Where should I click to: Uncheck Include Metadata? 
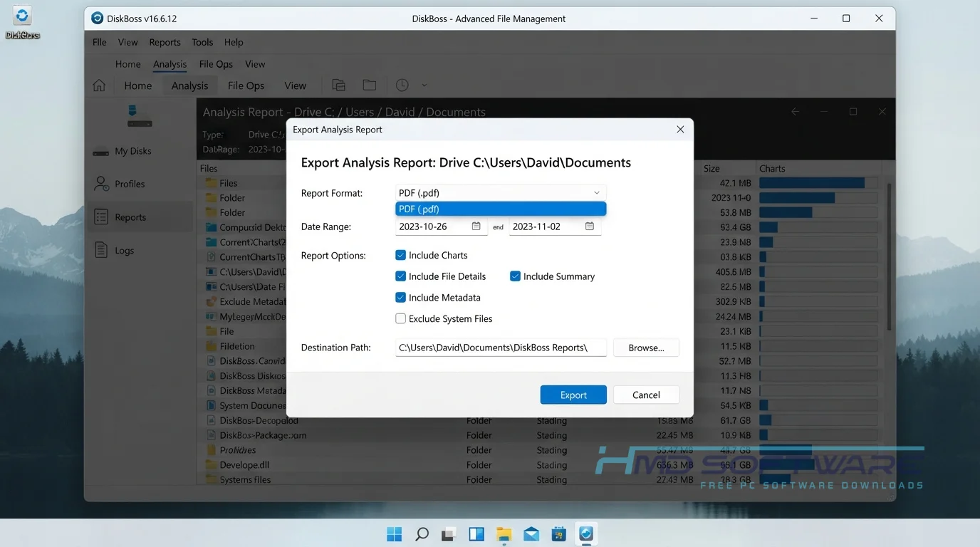tap(401, 298)
